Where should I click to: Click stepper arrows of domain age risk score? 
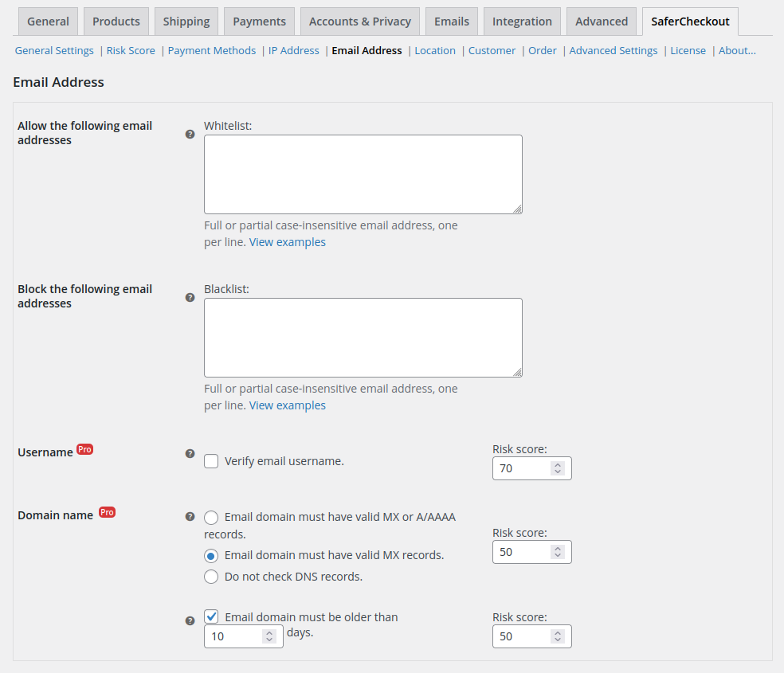[x=558, y=636]
